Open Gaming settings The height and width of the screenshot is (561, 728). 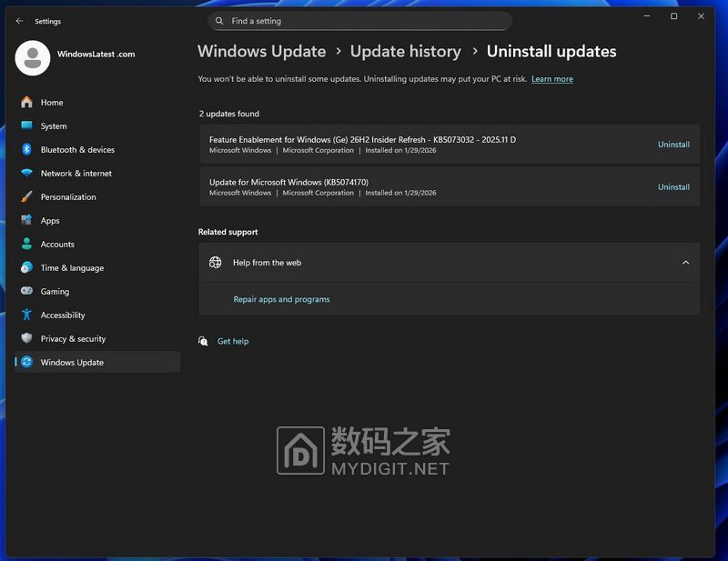pyautogui.click(x=97, y=291)
